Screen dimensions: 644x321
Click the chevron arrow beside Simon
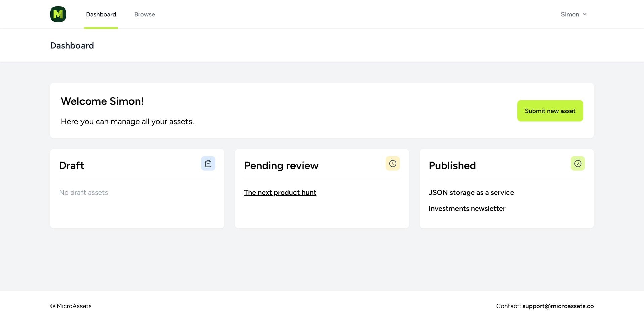(x=584, y=14)
